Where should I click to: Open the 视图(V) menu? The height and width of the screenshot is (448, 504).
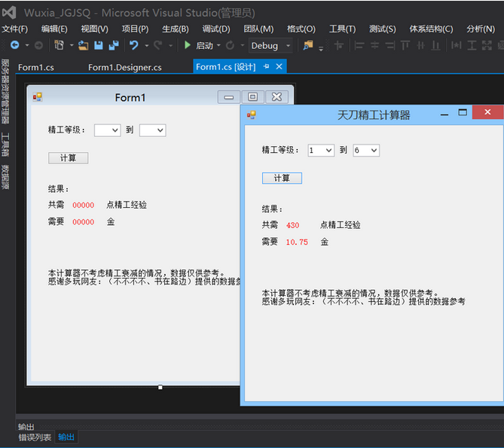click(94, 29)
